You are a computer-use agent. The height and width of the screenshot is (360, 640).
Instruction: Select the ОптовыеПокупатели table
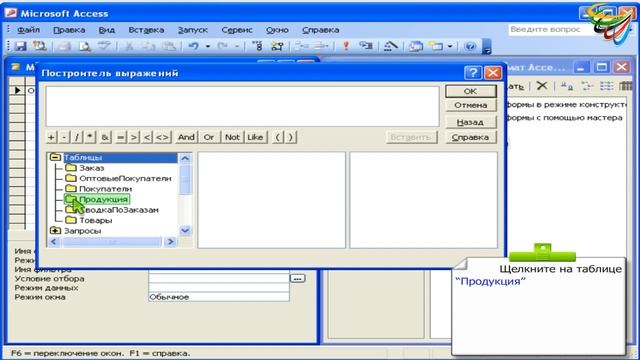point(119,178)
